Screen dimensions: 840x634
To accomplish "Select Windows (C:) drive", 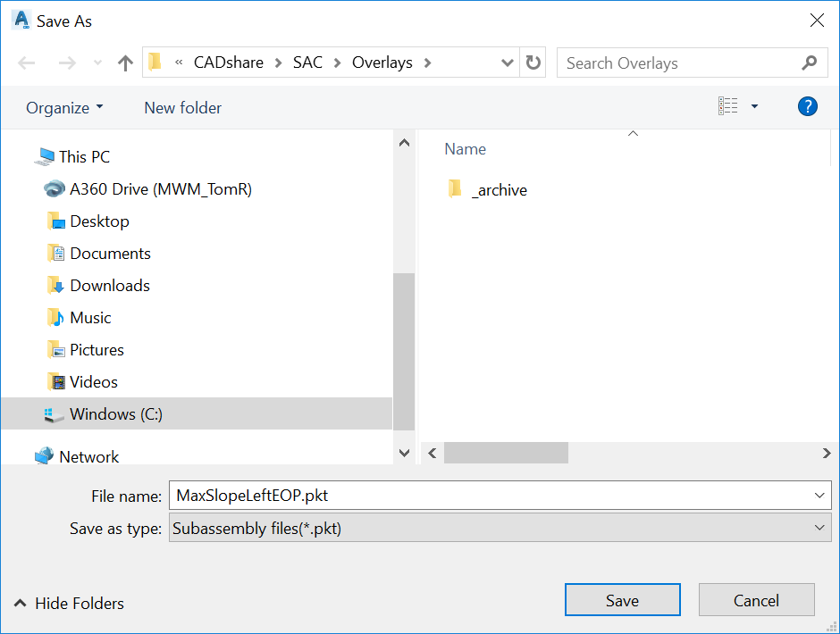I will tap(116, 414).
